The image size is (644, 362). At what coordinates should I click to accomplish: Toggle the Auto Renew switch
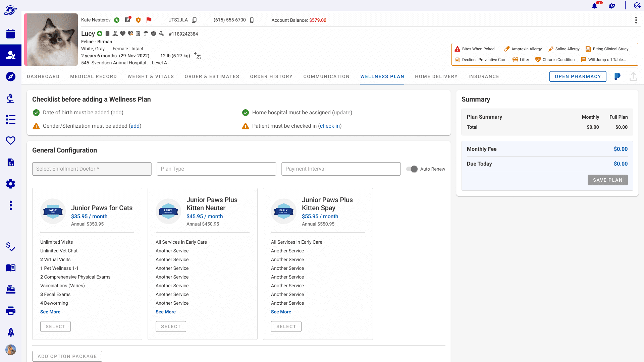pyautogui.click(x=412, y=169)
